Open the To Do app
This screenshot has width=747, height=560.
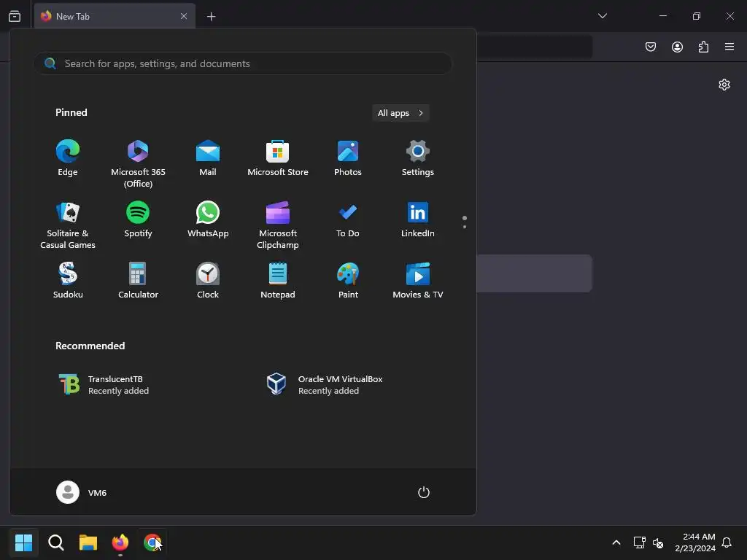point(348,219)
